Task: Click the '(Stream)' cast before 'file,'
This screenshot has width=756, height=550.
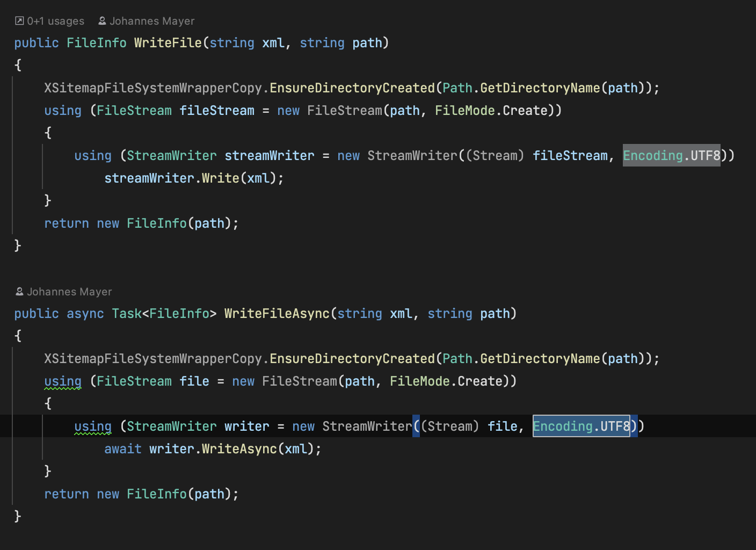Action: point(450,426)
